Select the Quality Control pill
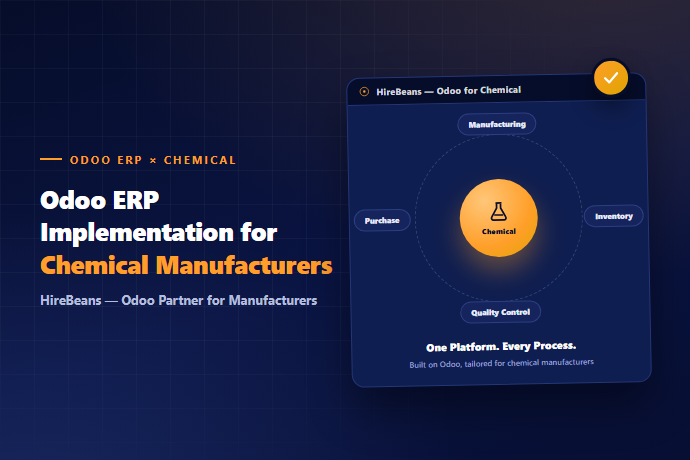Image resolution: width=690 pixels, height=460 pixels. 500,312
